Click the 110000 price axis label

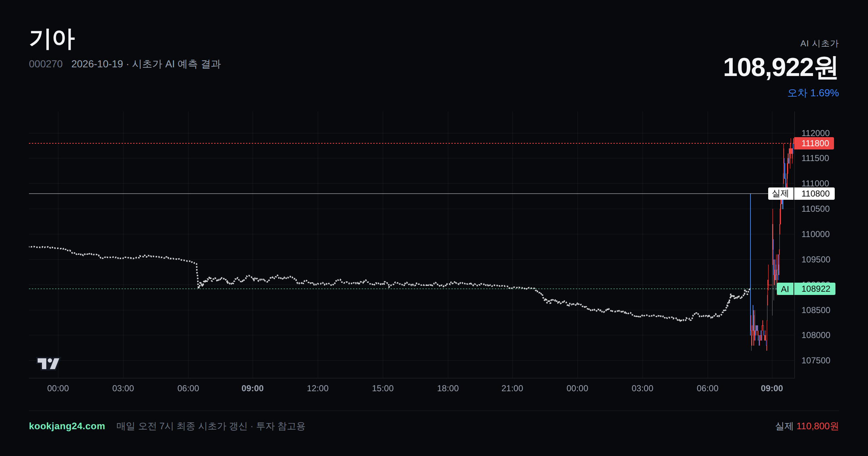point(816,234)
